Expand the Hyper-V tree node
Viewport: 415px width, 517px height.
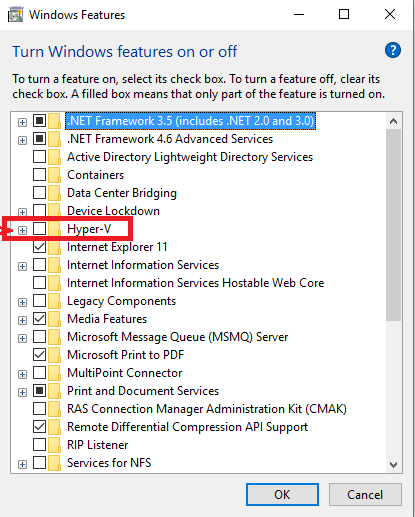(22, 230)
